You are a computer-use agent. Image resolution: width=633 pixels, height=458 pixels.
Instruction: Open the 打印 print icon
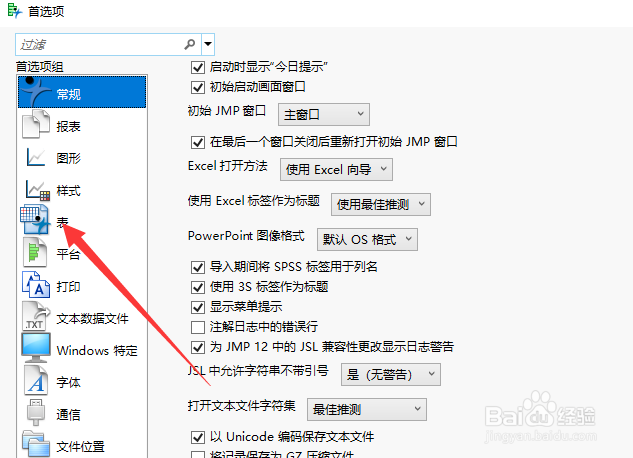click(36, 284)
